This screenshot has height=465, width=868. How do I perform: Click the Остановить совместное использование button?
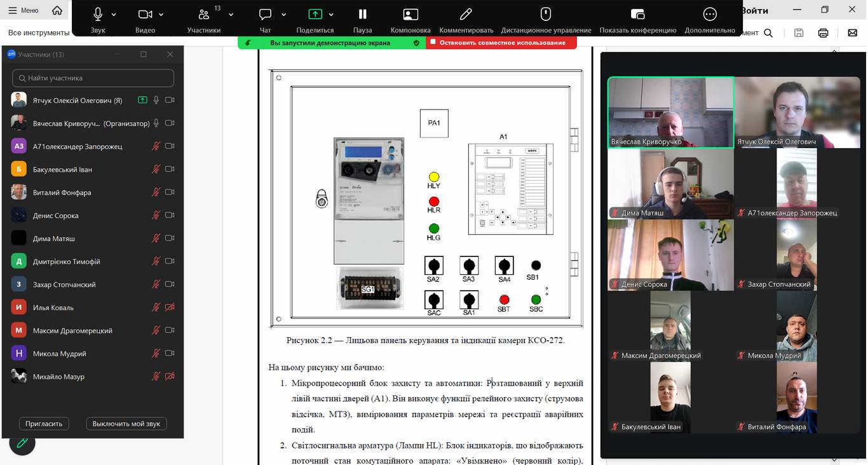tap(501, 43)
